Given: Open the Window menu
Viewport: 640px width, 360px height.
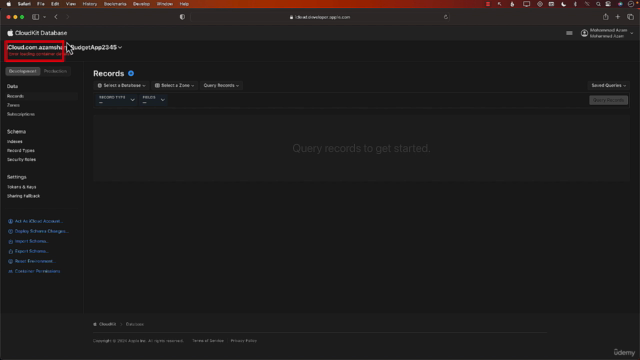Looking at the screenshot, I should tap(165, 4).
